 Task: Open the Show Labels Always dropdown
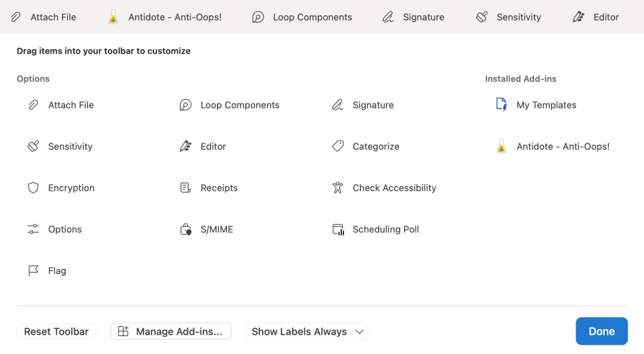[x=307, y=331]
